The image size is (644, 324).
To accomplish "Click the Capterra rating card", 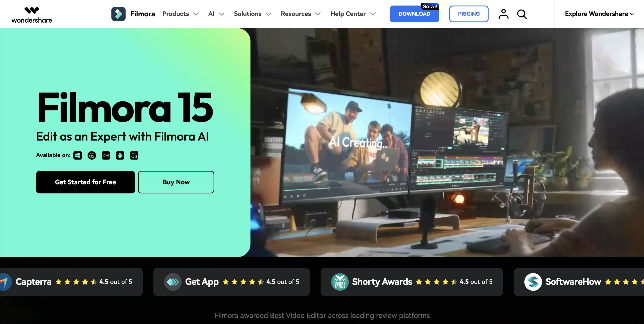I will click(x=71, y=282).
